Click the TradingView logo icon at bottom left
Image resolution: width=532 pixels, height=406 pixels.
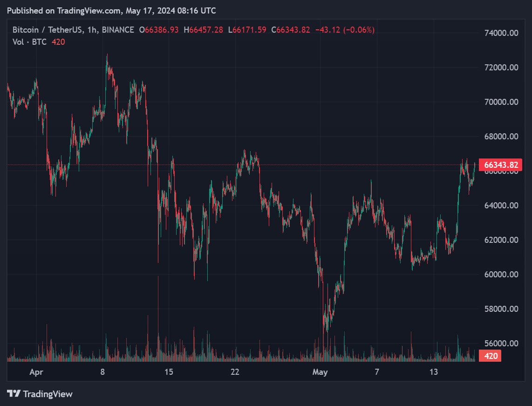pos(14,394)
